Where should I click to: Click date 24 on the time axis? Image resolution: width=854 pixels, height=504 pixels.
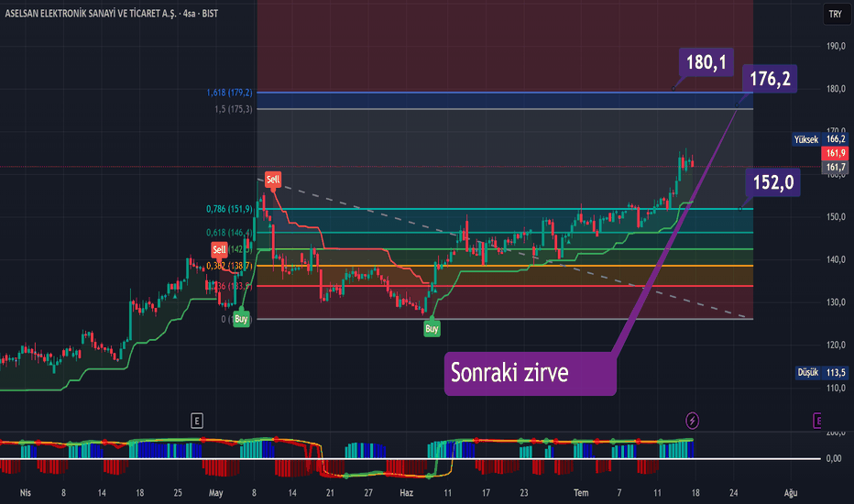tap(734, 493)
